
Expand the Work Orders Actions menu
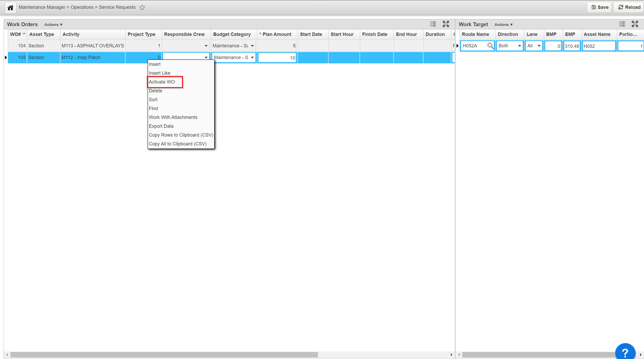53,24
